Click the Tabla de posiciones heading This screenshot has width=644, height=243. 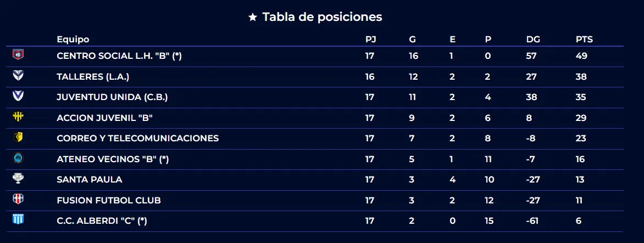[322, 17]
